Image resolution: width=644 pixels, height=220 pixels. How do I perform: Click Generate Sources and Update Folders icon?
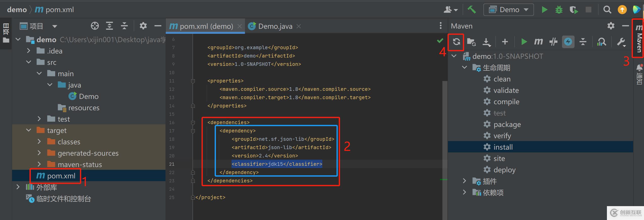point(471,42)
